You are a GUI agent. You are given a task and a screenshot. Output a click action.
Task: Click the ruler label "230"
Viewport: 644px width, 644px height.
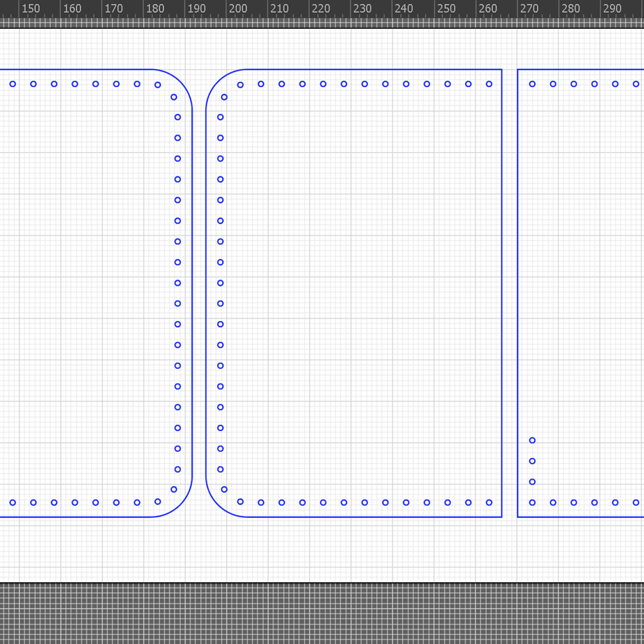tap(363, 8)
